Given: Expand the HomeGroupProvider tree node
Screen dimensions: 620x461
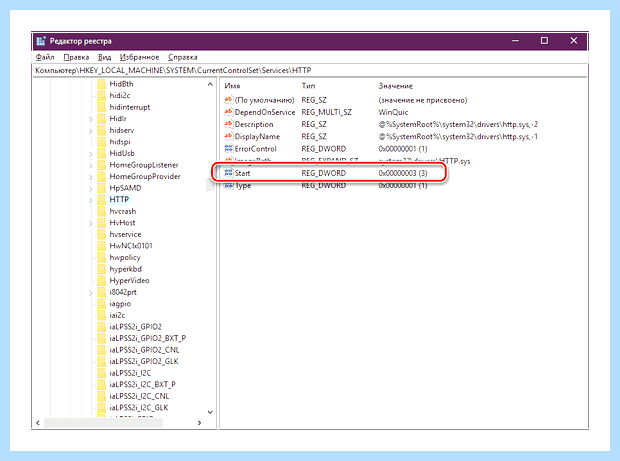Looking at the screenshot, I should click(91, 177).
